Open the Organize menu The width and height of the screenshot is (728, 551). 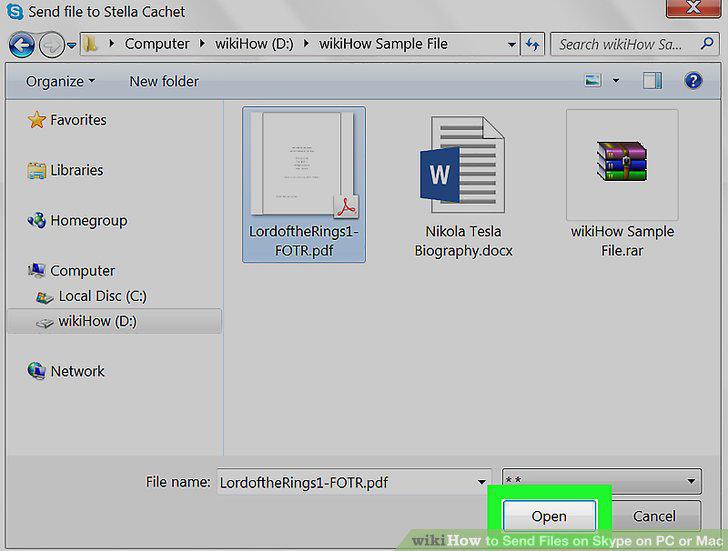pyautogui.click(x=60, y=81)
